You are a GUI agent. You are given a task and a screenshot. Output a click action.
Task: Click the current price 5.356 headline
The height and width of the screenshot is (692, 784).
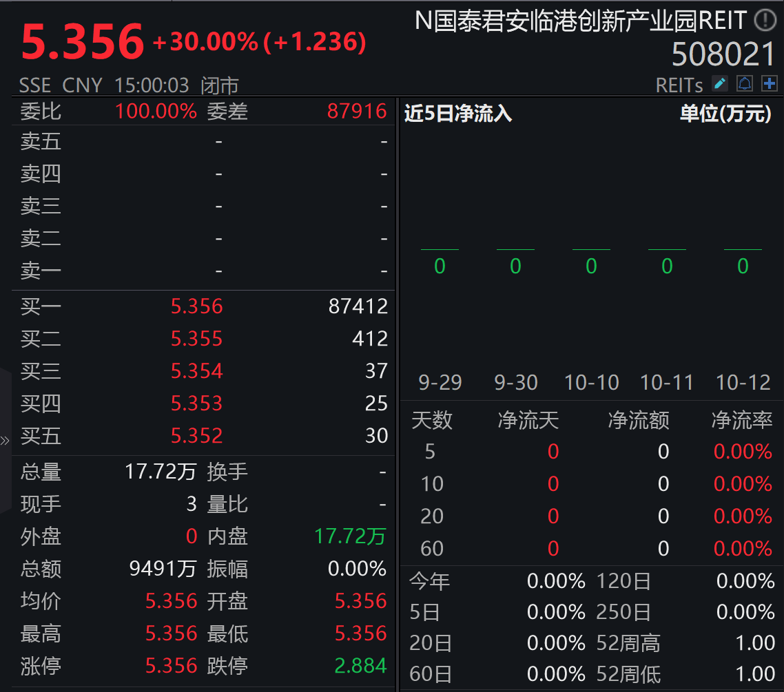click(83, 41)
